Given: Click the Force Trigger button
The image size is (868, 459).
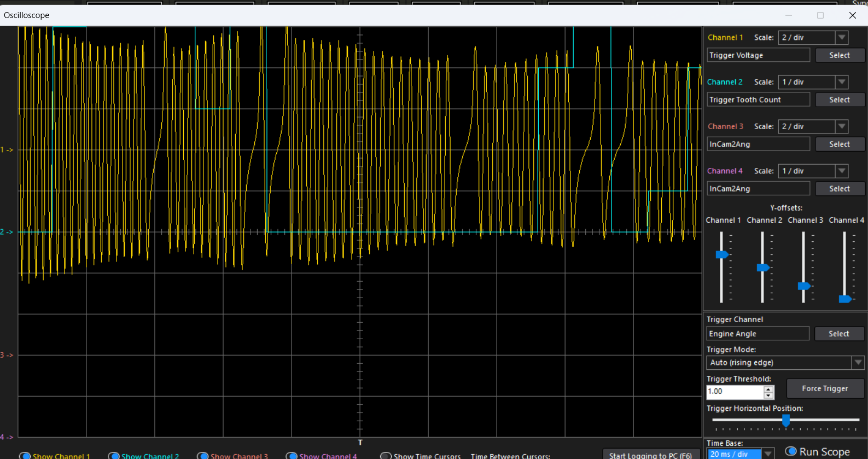Looking at the screenshot, I should click(825, 388).
